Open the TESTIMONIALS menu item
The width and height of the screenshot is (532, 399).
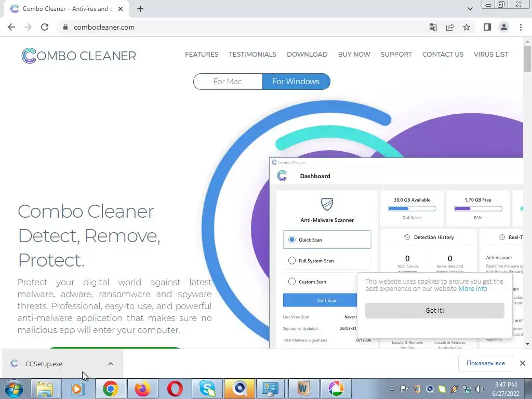click(252, 54)
